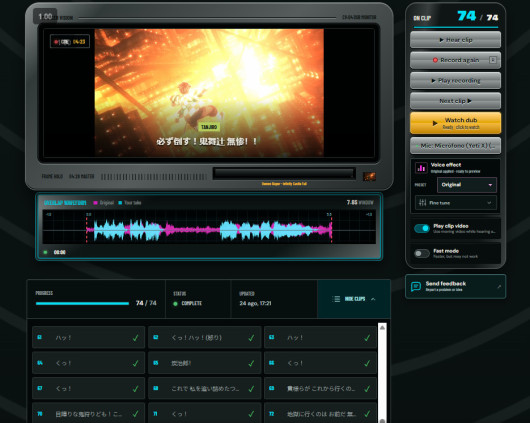The width and height of the screenshot is (530, 423).
Task: Click the checkmark on clip 炭治郎!
Action: point(251,363)
